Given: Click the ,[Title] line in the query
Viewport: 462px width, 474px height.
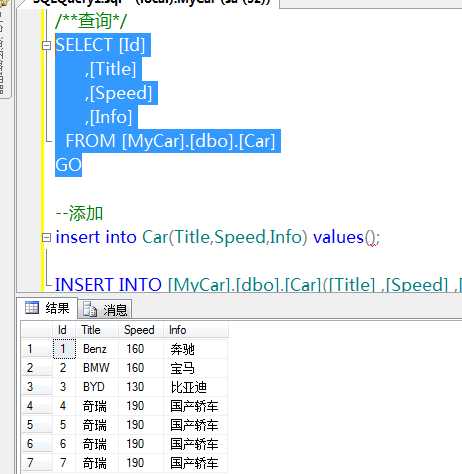Looking at the screenshot, I should 111,69.
